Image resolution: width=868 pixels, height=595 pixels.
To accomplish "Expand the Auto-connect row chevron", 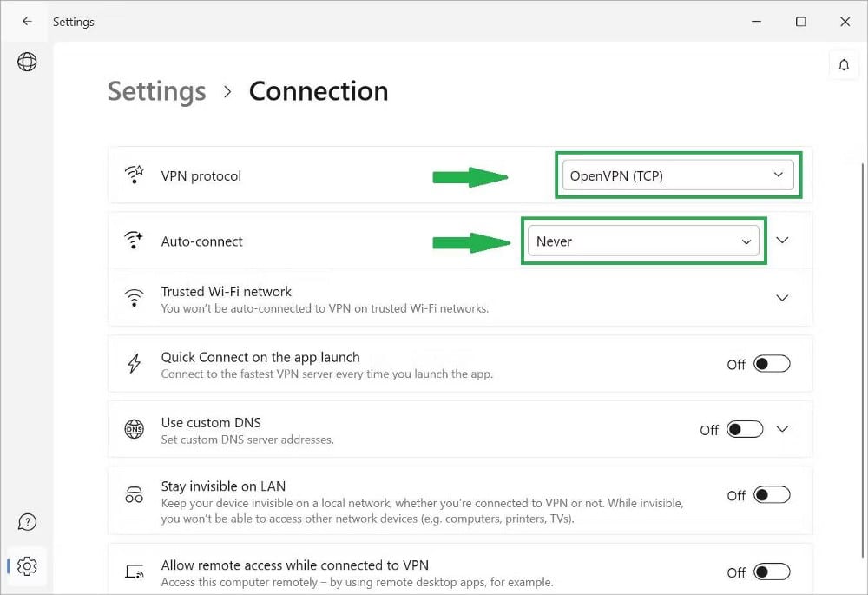I will [x=782, y=241].
